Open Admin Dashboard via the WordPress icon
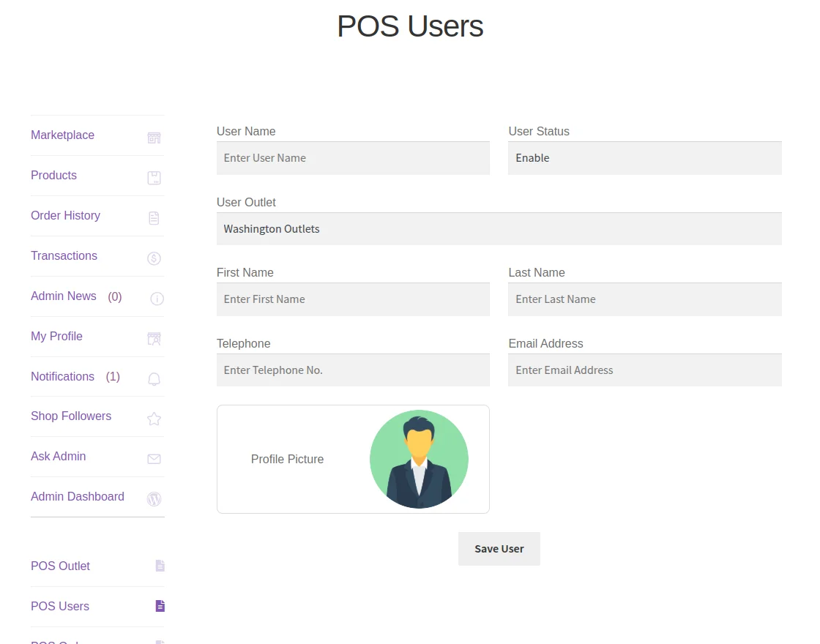 click(x=154, y=499)
